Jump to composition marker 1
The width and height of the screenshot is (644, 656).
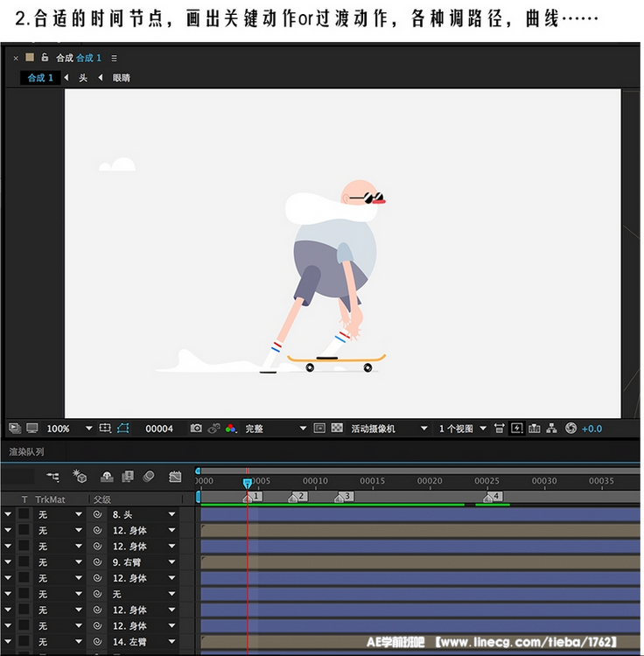pyautogui.click(x=252, y=497)
